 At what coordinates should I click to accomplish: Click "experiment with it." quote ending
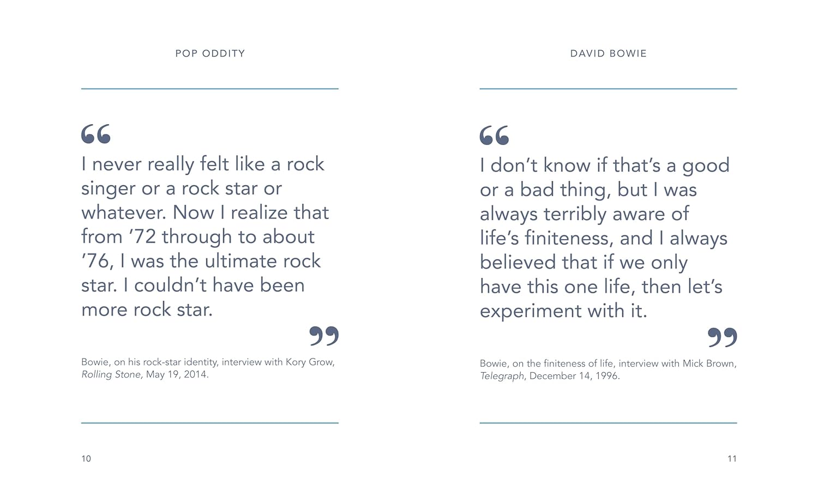(x=563, y=311)
